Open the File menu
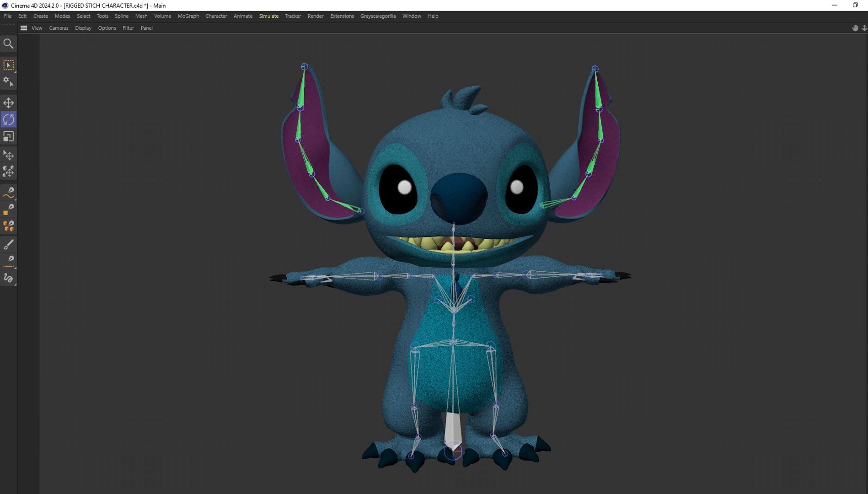The height and width of the screenshot is (494, 868). (x=8, y=16)
